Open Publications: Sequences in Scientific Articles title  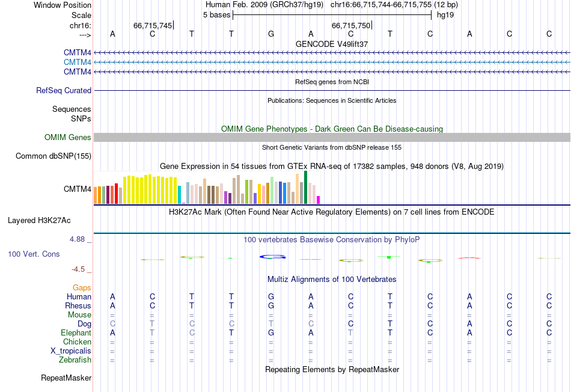point(332,100)
